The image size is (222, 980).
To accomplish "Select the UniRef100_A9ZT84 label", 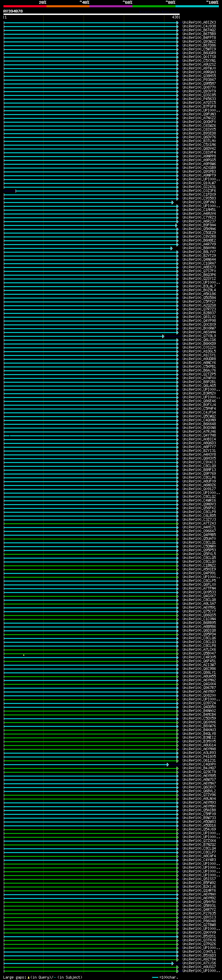I will (x=199, y=959).
